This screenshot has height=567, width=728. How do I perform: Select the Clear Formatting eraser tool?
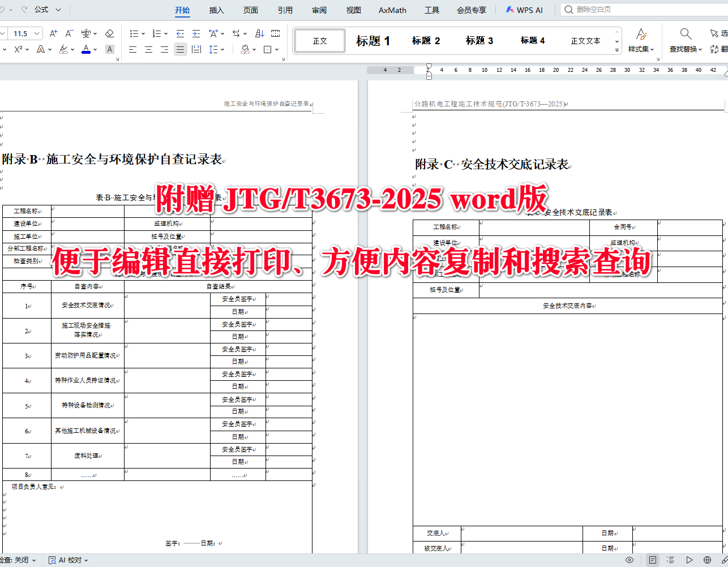coord(109,33)
